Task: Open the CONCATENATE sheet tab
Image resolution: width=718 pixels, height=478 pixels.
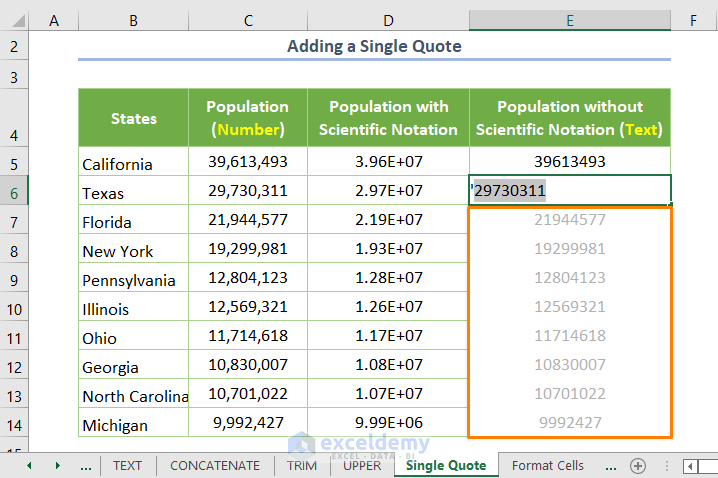Action: click(x=214, y=466)
